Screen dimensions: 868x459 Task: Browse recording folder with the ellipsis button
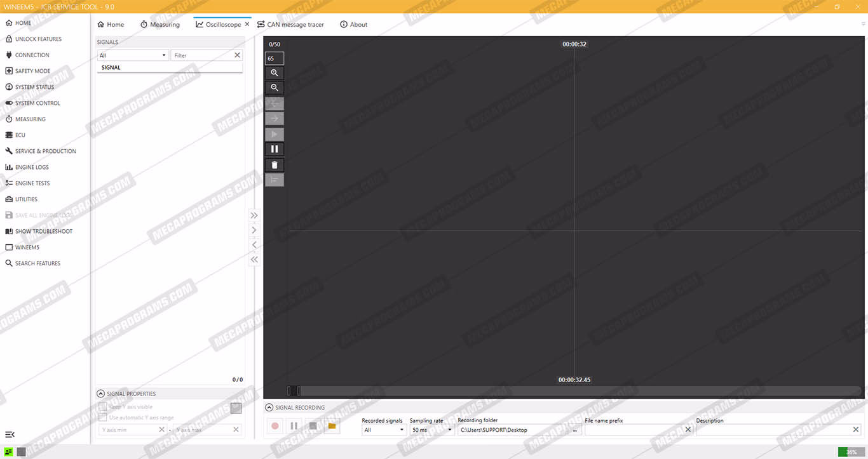coord(574,430)
